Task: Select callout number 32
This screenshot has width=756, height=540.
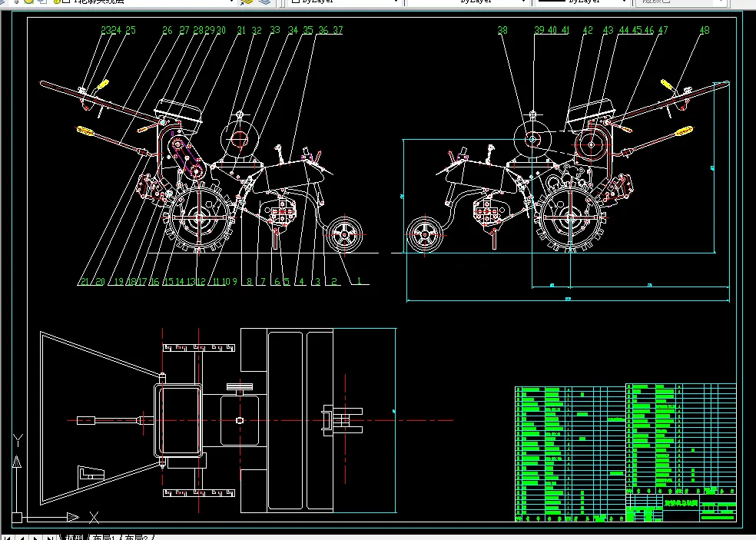Action: click(257, 31)
